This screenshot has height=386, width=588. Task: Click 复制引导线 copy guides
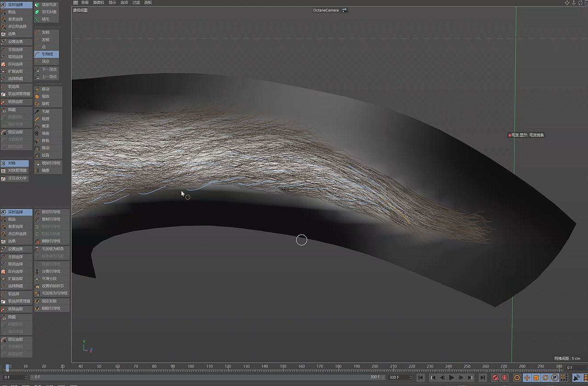point(51,219)
